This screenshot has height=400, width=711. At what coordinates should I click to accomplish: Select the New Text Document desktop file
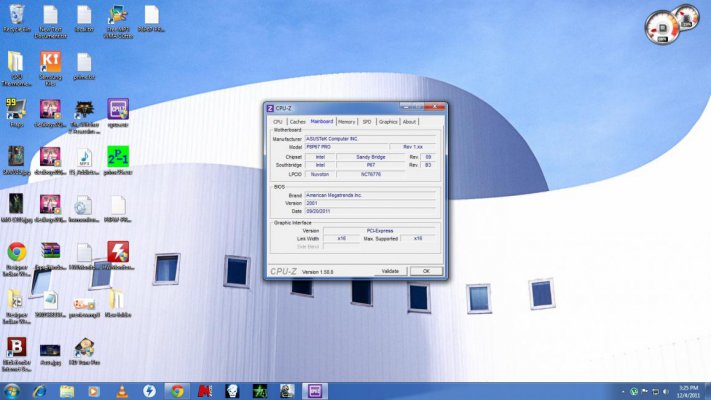tap(50, 22)
